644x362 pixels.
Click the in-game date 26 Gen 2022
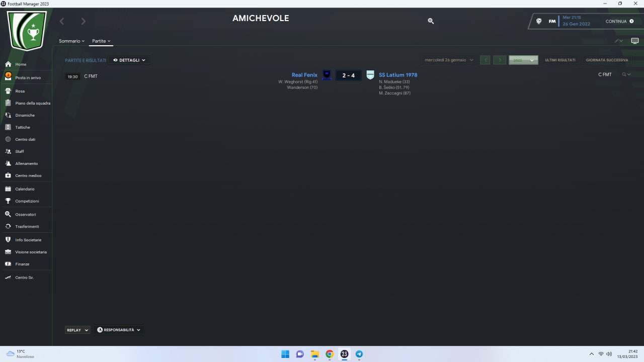click(576, 24)
